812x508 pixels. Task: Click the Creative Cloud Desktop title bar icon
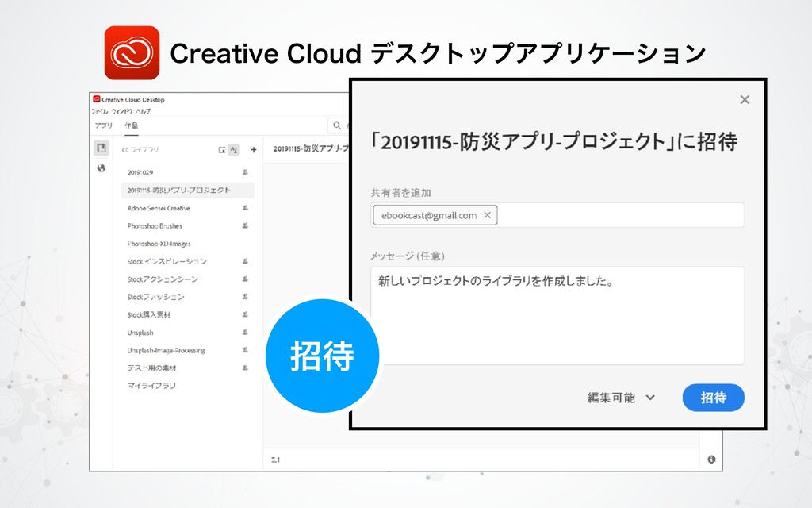[x=96, y=99]
